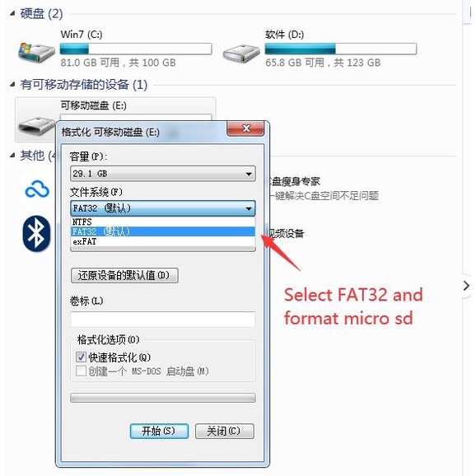Select the 软件 (D:) drive icon

(x=241, y=54)
